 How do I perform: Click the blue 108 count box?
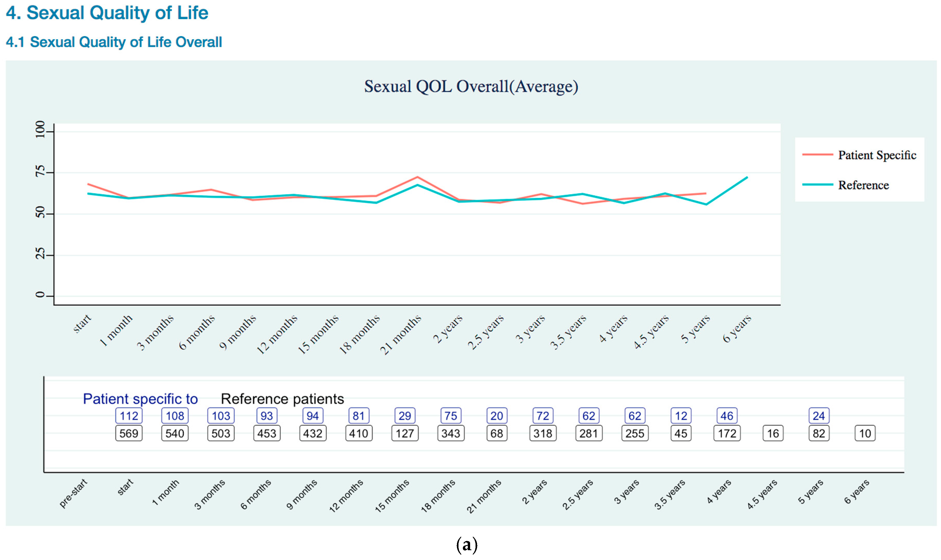tap(175, 416)
